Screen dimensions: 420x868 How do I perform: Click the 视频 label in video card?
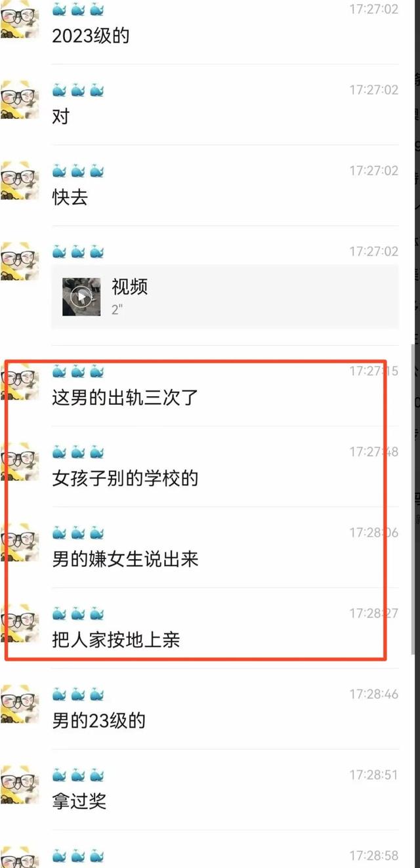pos(129,287)
